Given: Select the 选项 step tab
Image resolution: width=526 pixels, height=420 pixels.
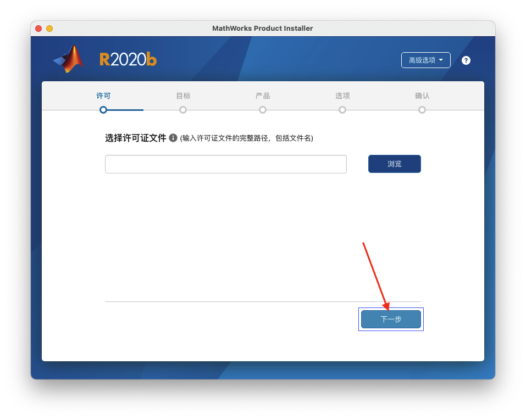Looking at the screenshot, I should (x=342, y=96).
